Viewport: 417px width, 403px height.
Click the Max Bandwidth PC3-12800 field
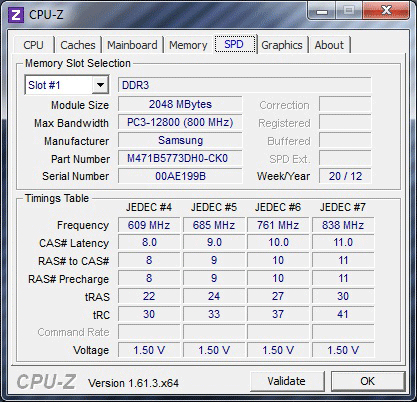click(180, 122)
